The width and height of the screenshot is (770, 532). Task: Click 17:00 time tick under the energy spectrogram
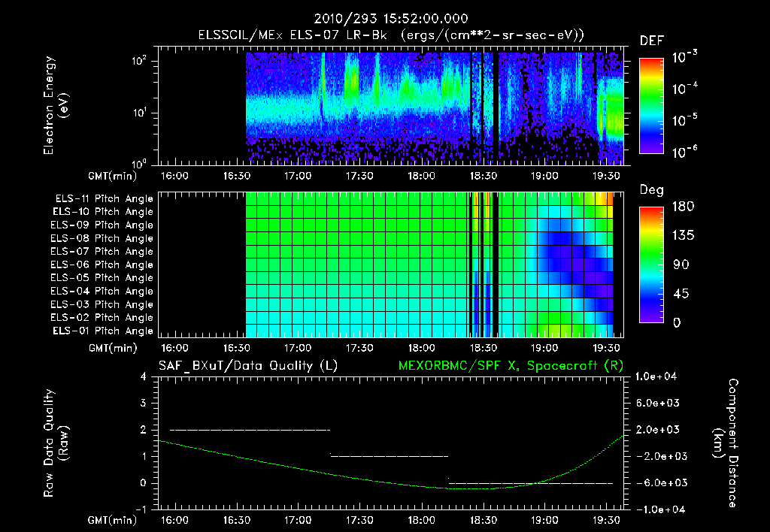point(298,176)
